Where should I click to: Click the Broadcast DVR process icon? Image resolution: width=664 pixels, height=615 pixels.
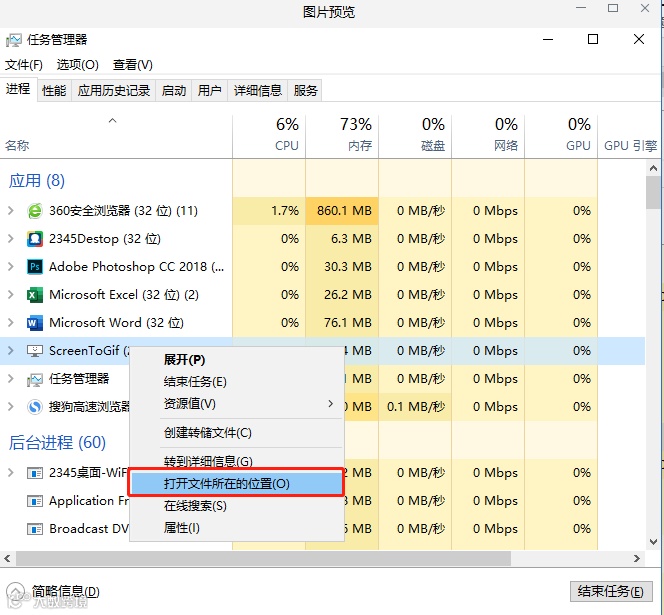[x=35, y=529]
